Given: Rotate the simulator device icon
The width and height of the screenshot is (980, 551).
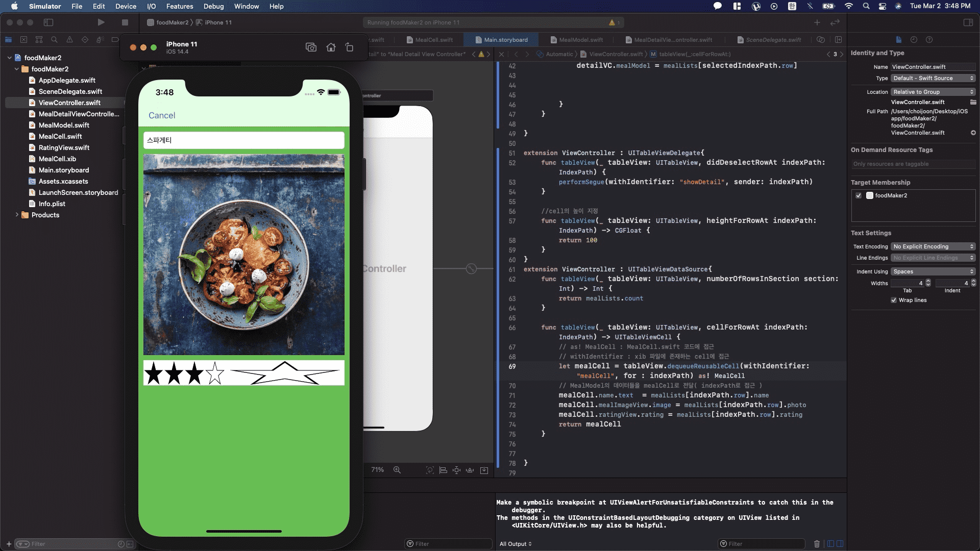Looking at the screenshot, I should click(x=350, y=47).
